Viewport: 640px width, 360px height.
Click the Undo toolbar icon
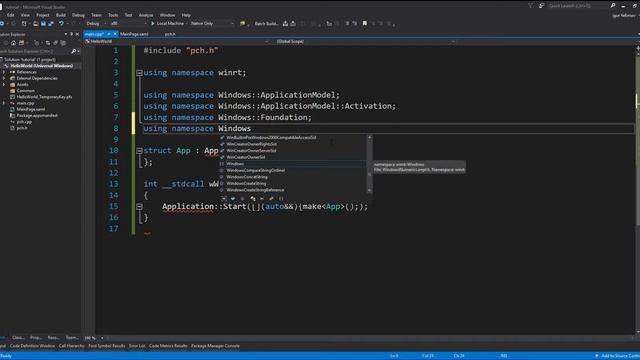click(61, 24)
